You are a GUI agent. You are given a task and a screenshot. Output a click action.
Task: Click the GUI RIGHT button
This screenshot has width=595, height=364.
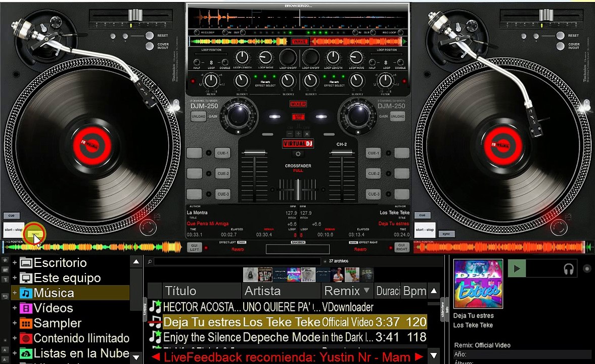401,248
